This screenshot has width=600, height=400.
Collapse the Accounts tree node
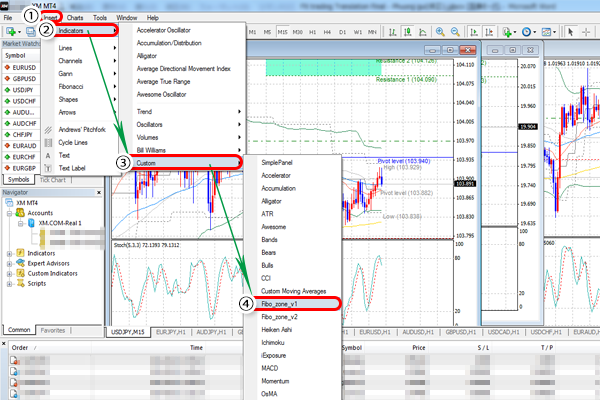9,213
